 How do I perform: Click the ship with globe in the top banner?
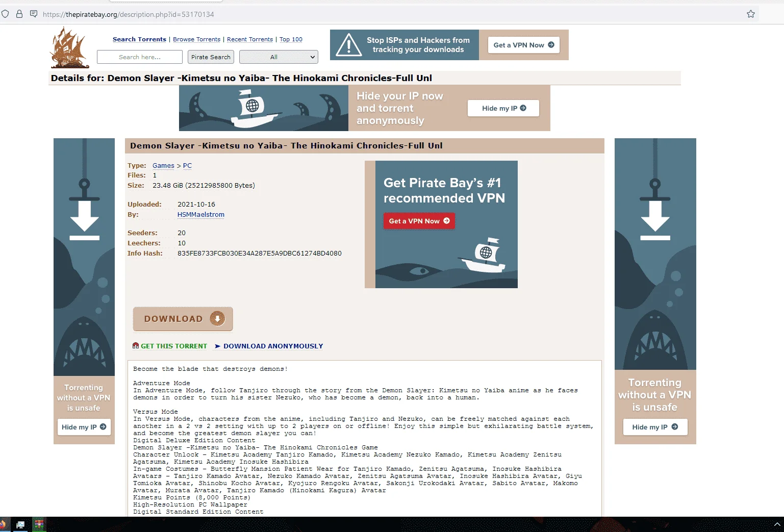[254, 109]
